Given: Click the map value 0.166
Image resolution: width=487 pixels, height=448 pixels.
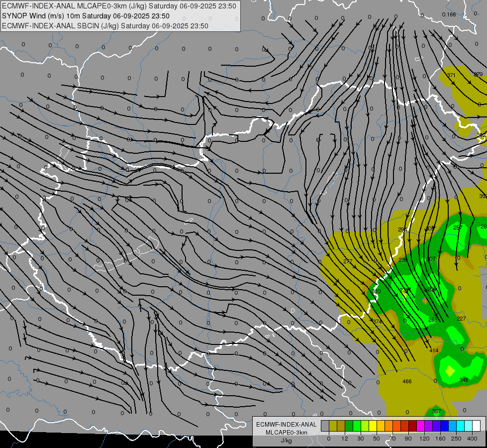Looking at the screenshot, I should 449,14.
